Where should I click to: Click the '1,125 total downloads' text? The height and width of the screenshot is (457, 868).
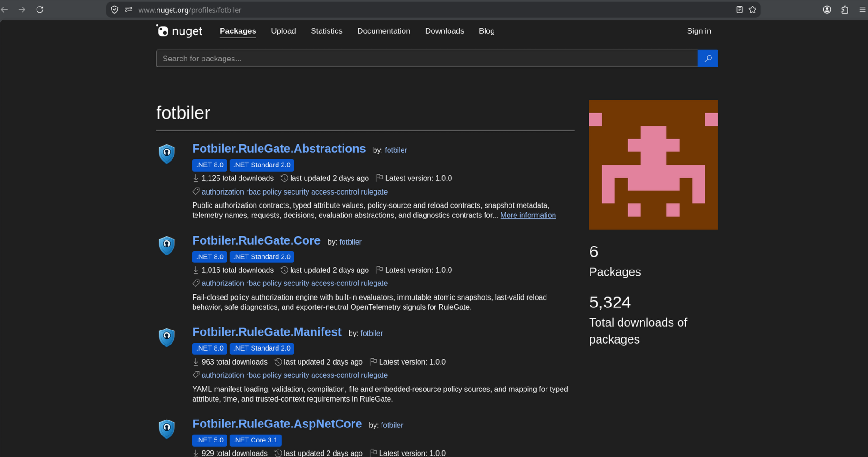pyautogui.click(x=238, y=178)
